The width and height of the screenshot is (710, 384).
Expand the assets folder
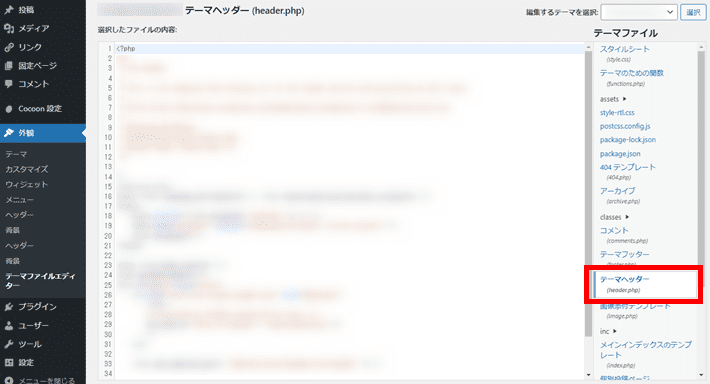(x=613, y=99)
